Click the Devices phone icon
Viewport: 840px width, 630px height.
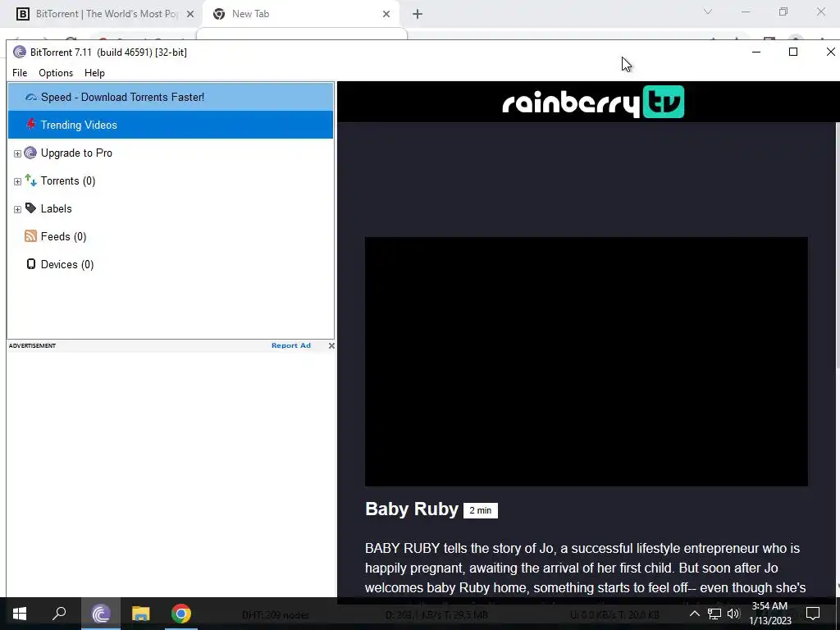click(x=31, y=264)
